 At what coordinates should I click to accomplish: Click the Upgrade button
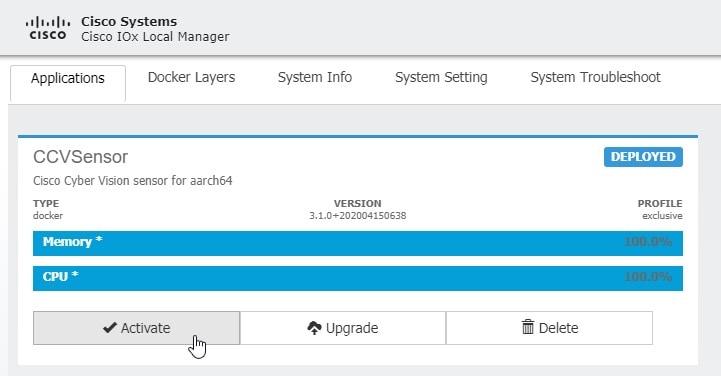pos(343,328)
